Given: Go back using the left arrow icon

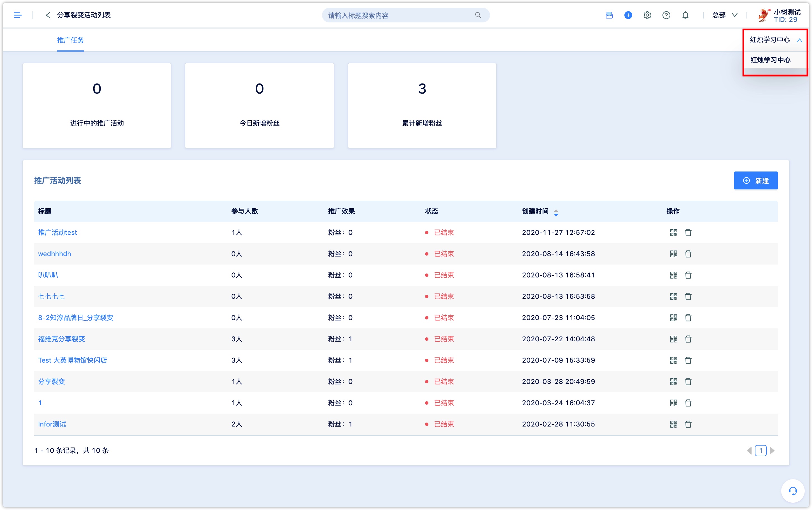Looking at the screenshot, I should point(48,15).
